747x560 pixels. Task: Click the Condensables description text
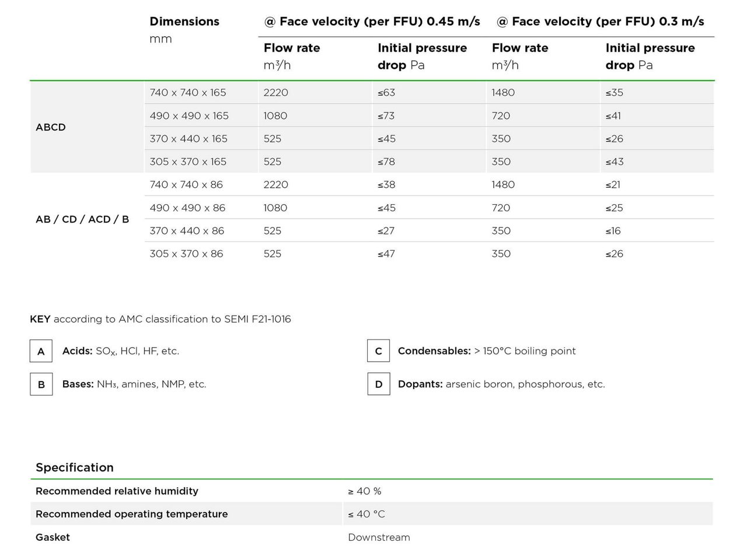tap(487, 351)
